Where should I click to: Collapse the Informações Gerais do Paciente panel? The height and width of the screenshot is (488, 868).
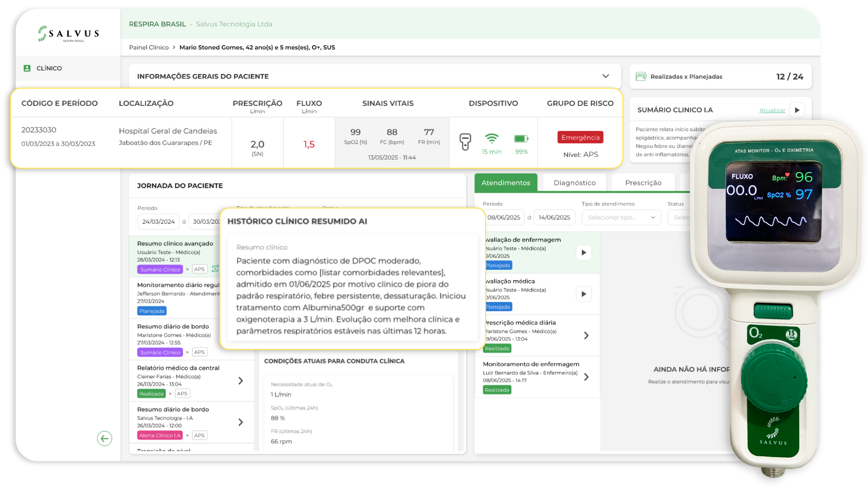click(x=606, y=76)
